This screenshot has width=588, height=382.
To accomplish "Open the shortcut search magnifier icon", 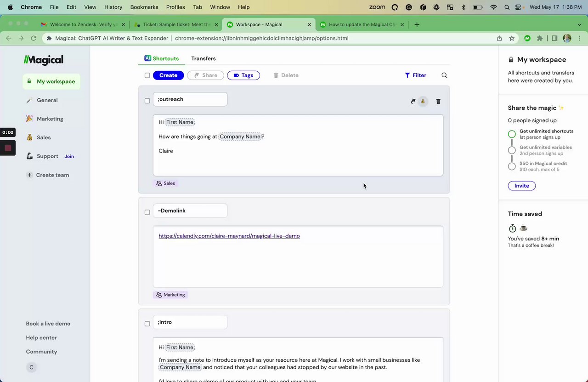I will 444,75.
